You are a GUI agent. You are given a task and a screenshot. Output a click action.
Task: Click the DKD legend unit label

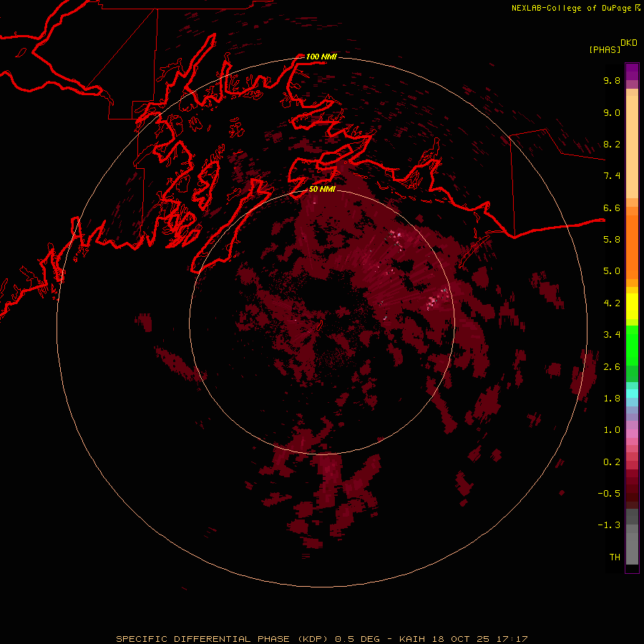(629, 43)
